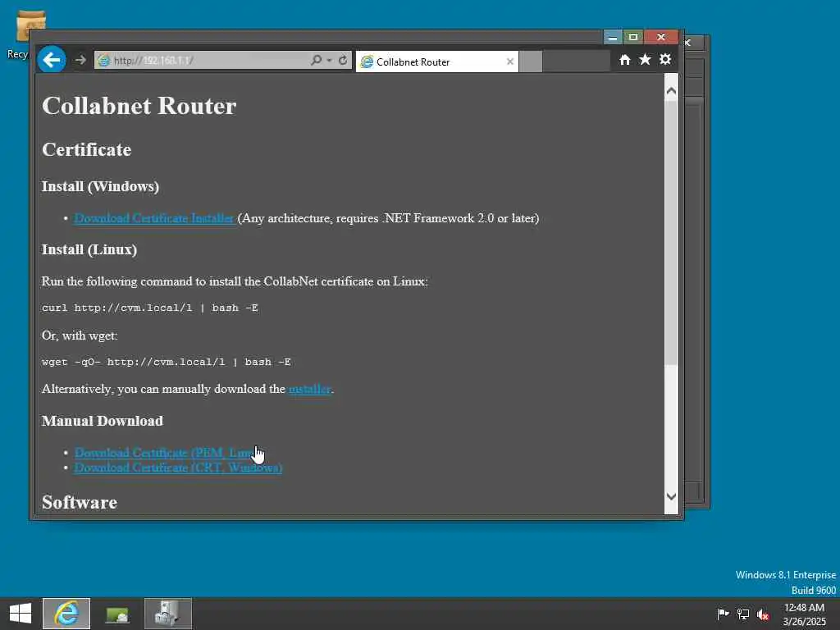Go to the browser Home page icon
Image resolution: width=840 pixels, height=630 pixels.
624,59
